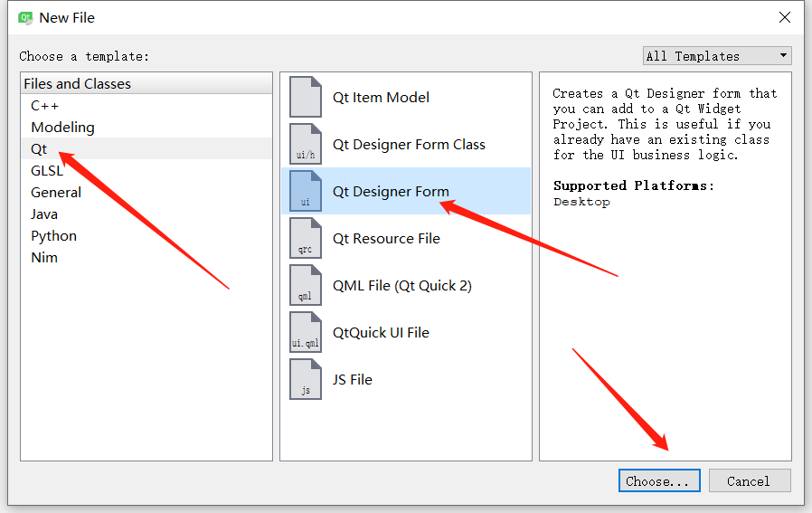This screenshot has width=812, height=513.
Task: Click the qrc Resource File icon
Action: [306, 238]
